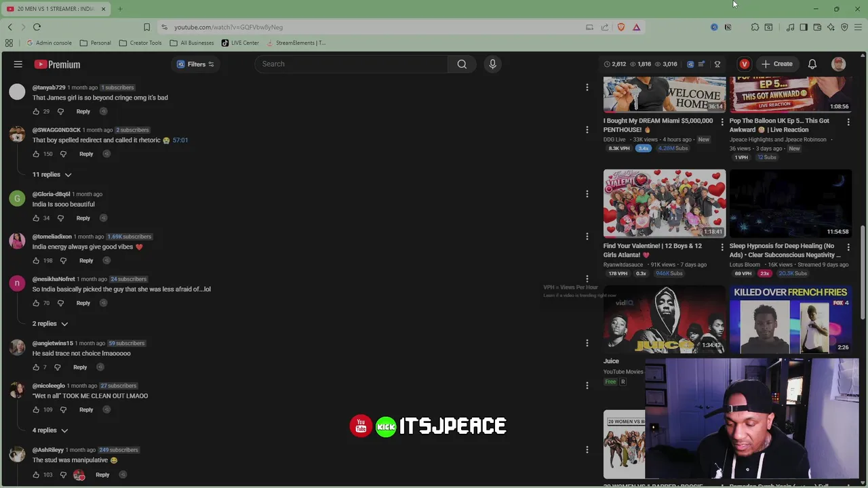Open options for Find Your Valentine video
The image size is (868, 488).
pos(722,247)
